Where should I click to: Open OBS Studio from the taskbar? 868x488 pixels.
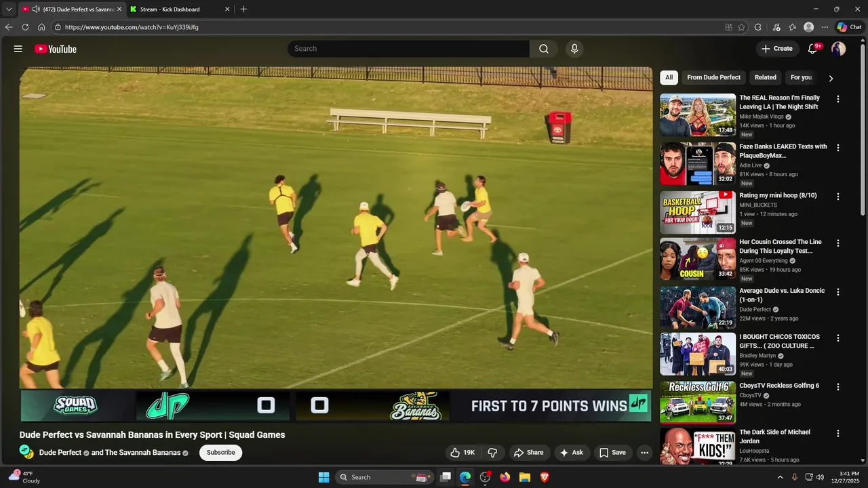point(485,477)
